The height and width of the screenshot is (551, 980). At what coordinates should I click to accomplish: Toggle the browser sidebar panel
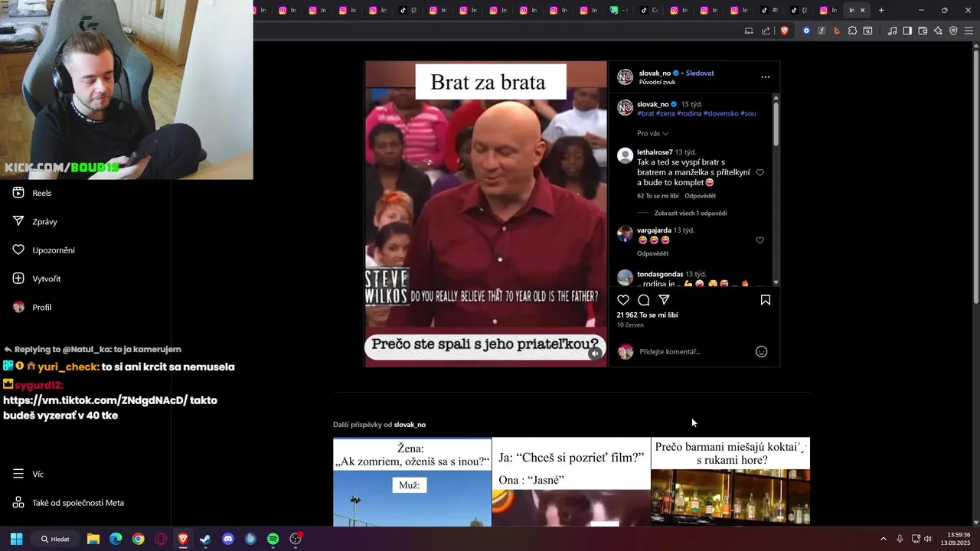coord(907,31)
